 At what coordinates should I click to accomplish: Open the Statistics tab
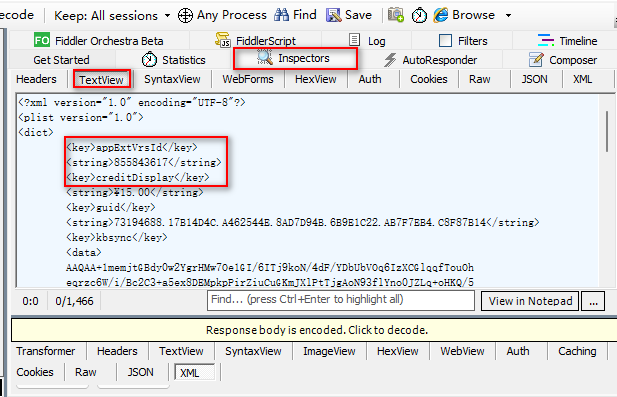[174, 60]
